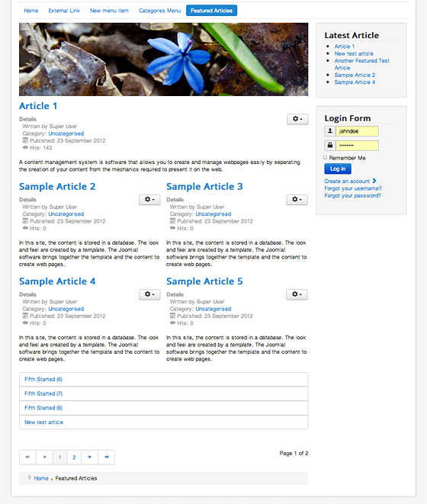Open the Forgot your password link
The image size is (427, 504).
[352, 195]
